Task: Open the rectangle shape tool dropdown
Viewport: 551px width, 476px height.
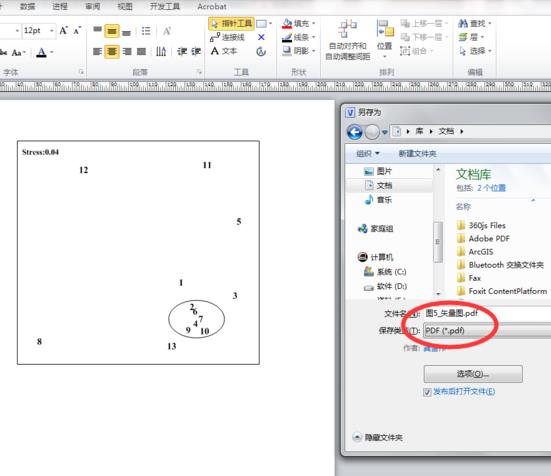Action: 270,24
